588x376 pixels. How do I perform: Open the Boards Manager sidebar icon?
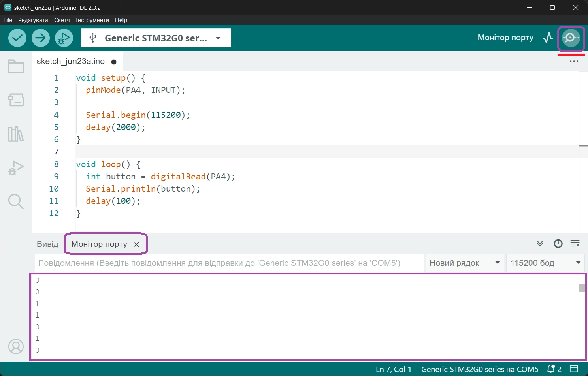tap(16, 100)
